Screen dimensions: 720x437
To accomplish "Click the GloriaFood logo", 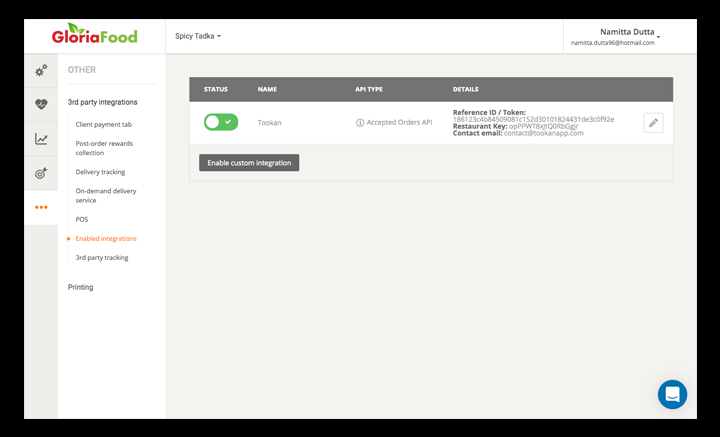I will pyautogui.click(x=95, y=34).
